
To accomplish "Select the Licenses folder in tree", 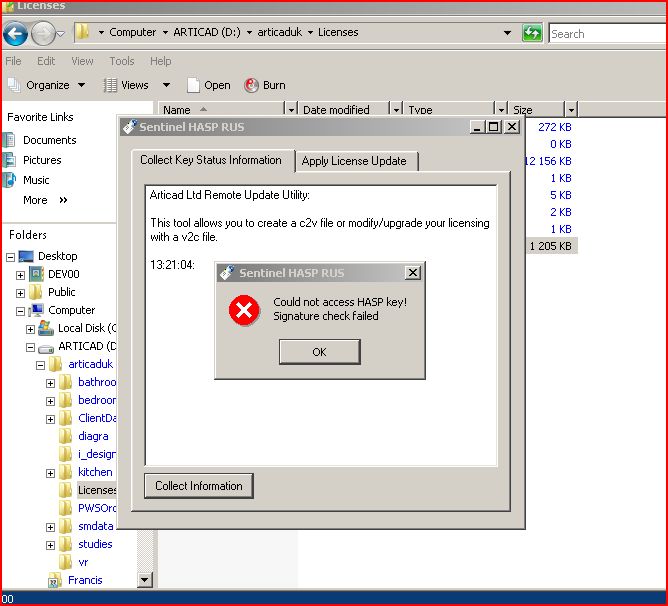I will tap(96, 490).
